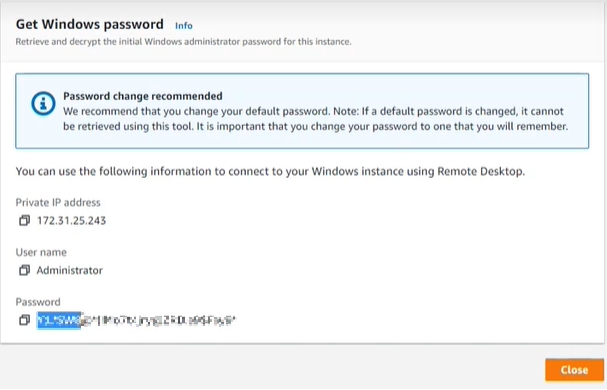Viewport: 607px width, 390px height.
Task: Click the User name label
Action: [x=41, y=252]
